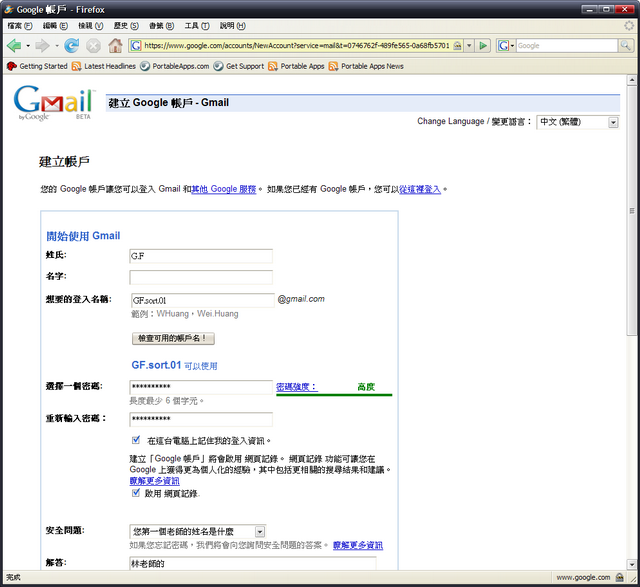Click the security answer field
Screen dimensions: 640x587
pos(253,563)
